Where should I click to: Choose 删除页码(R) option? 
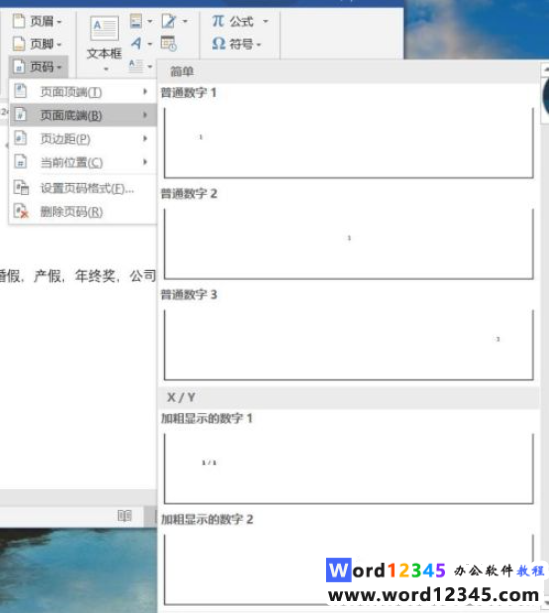coord(82,212)
